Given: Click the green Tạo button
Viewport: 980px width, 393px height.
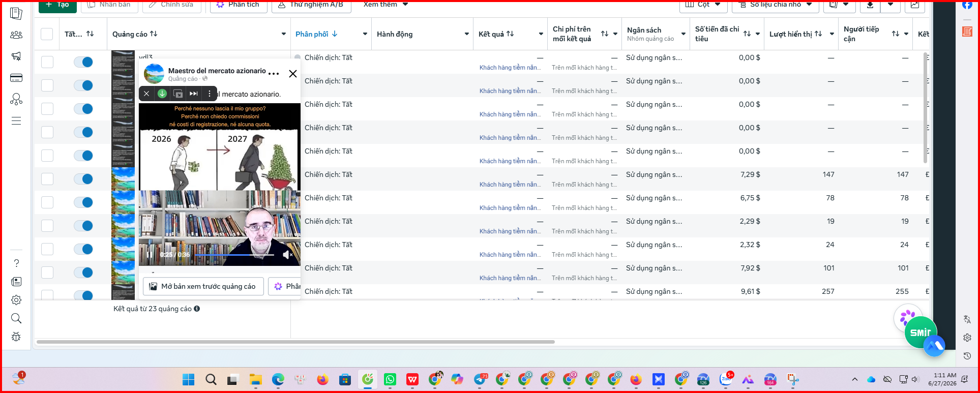Looking at the screenshot, I should click(x=57, y=5).
